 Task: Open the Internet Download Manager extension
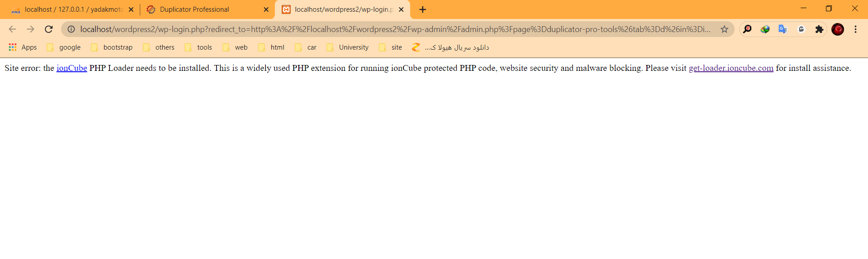[x=765, y=29]
